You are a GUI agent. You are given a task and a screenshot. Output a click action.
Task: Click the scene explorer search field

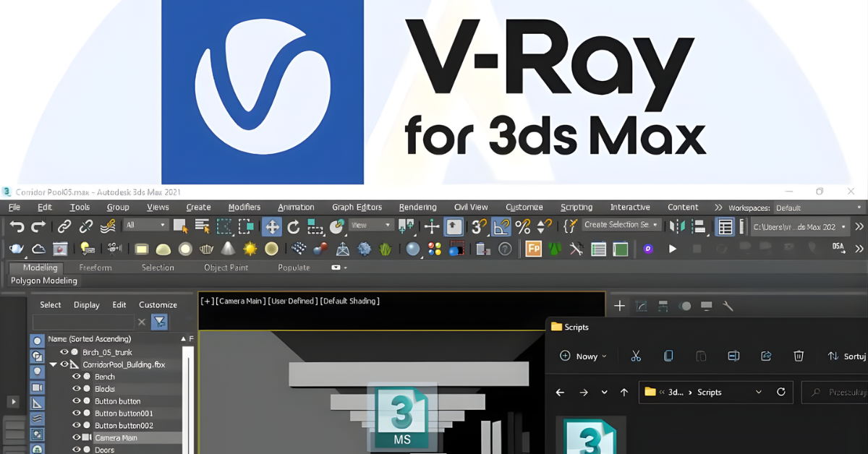coord(82,322)
